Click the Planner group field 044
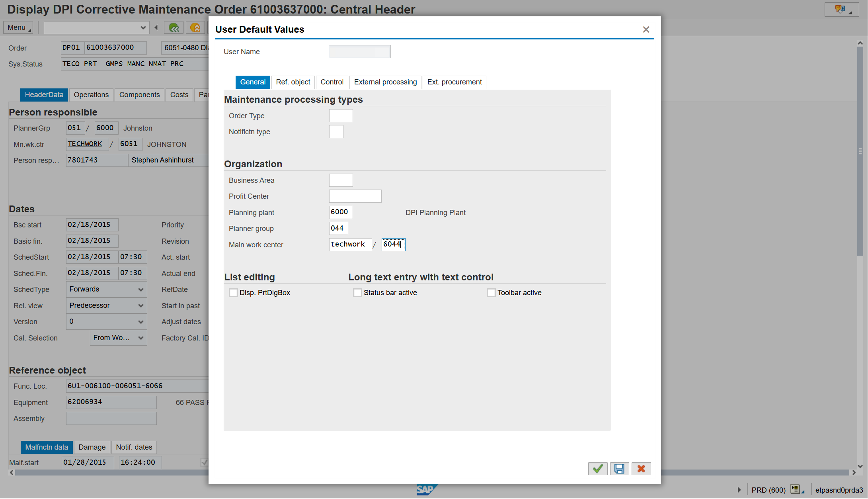Image resolution: width=868 pixels, height=499 pixels. coord(338,229)
